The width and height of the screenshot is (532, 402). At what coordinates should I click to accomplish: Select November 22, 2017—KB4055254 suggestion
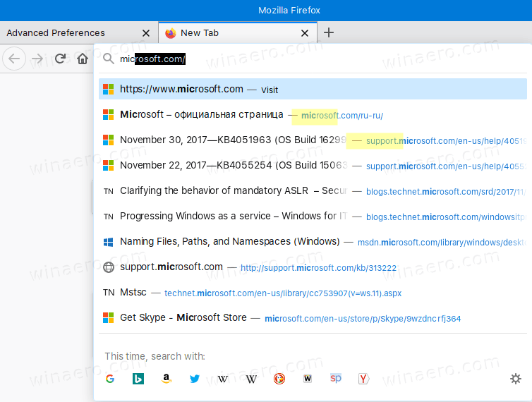click(x=313, y=166)
